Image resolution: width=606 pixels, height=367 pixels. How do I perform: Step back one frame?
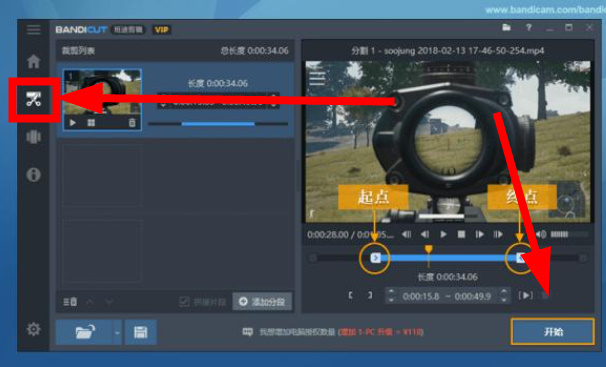[x=425, y=234]
